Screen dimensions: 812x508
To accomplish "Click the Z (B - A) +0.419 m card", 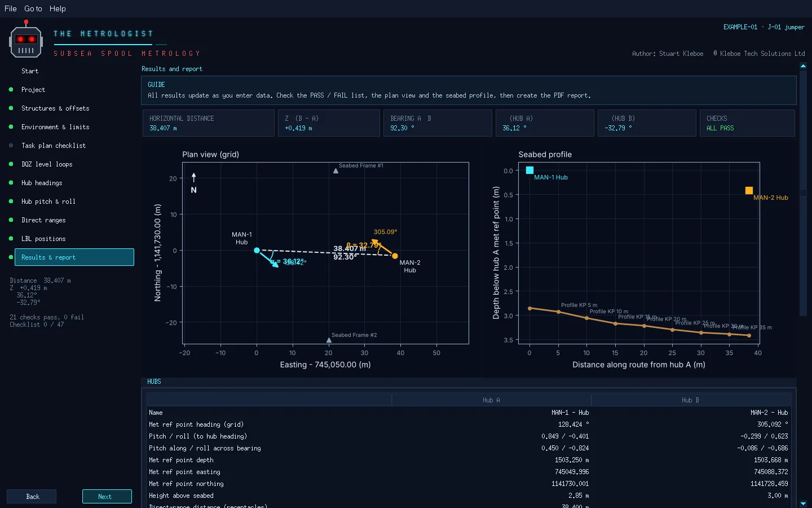I will (329, 123).
